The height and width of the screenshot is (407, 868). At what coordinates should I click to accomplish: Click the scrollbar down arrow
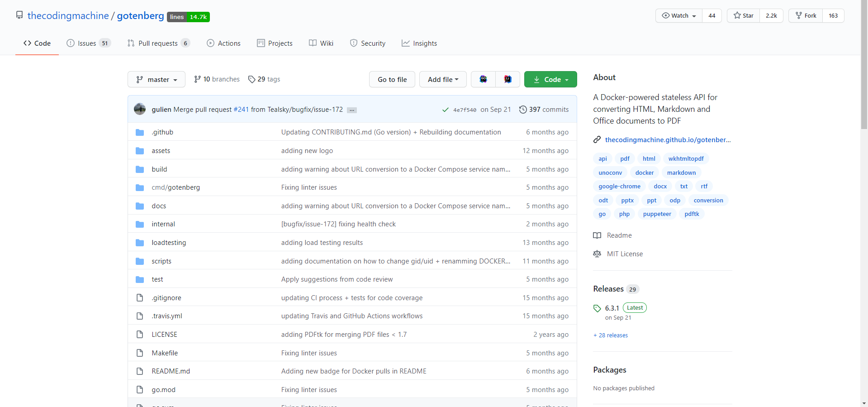pos(864,403)
